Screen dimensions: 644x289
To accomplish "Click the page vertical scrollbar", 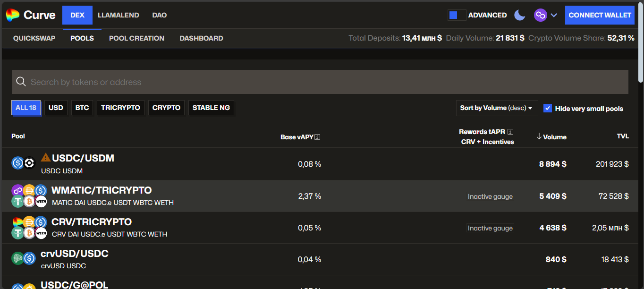I will (x=641, y=42).
